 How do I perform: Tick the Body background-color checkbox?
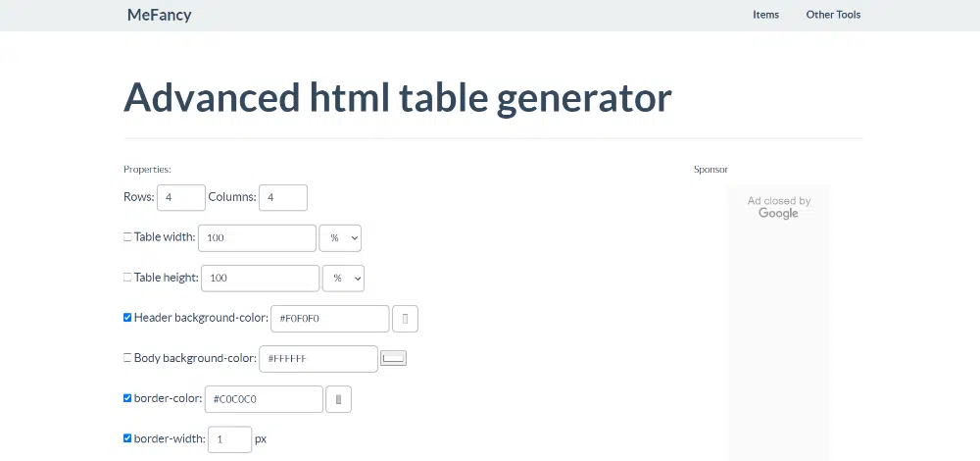click(x=127, y=358)
